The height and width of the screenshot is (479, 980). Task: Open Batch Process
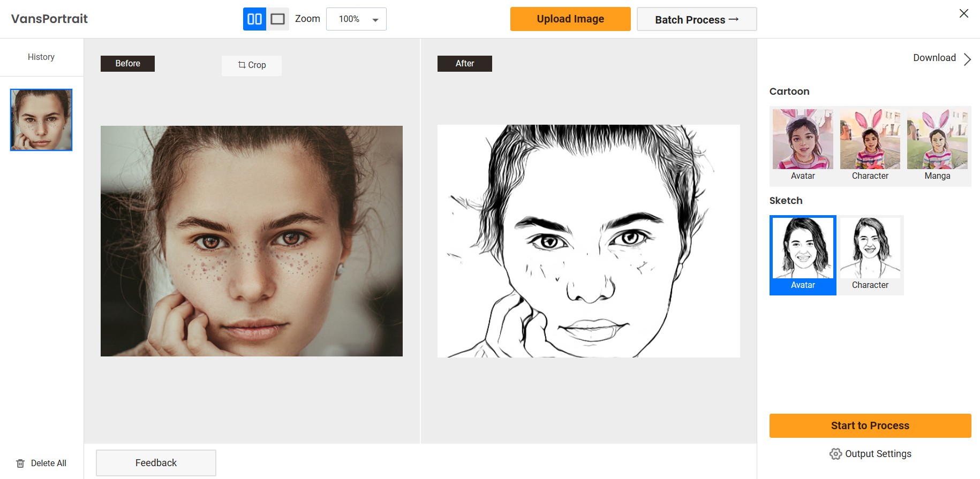point(697,19)
